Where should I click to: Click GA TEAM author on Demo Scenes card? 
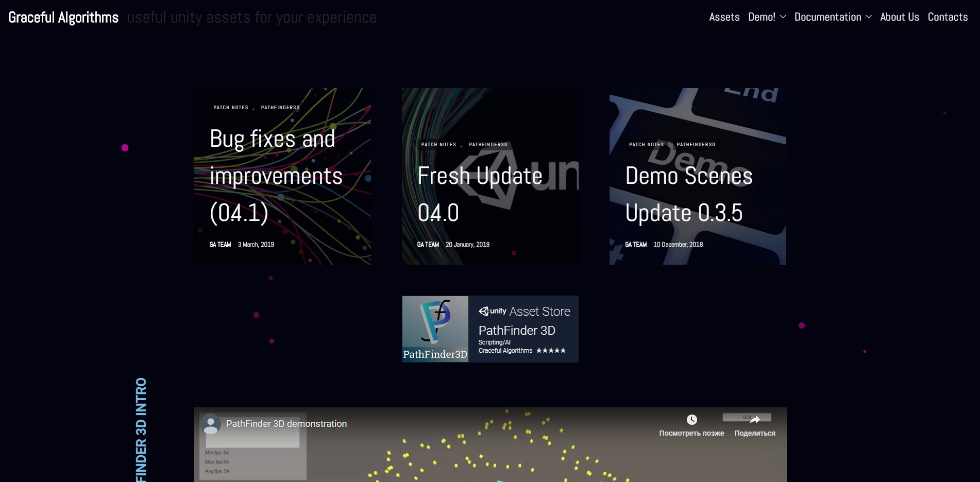(x=635, y=245)
